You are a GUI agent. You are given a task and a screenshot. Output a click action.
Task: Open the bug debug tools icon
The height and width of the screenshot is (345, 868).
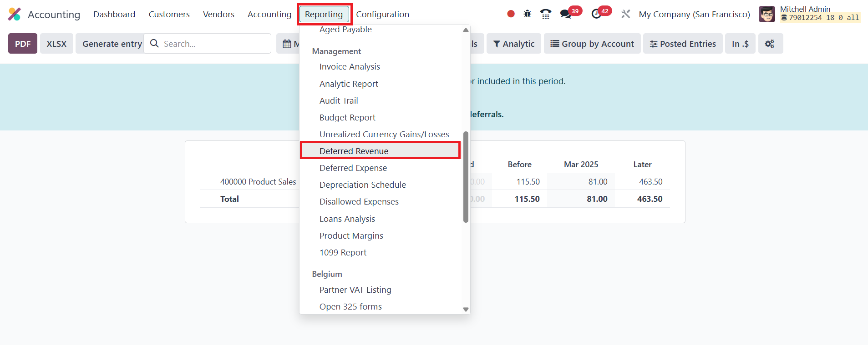[528, 14]
